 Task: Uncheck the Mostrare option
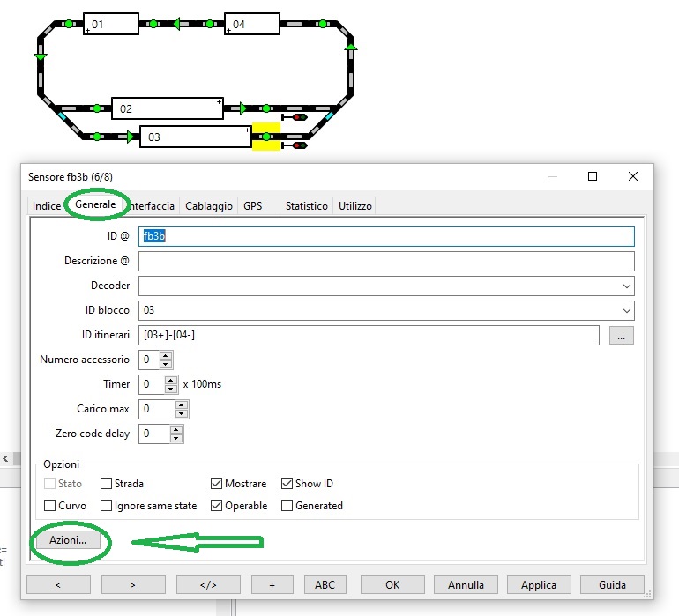pyautogui.click(x=217, y=484)
